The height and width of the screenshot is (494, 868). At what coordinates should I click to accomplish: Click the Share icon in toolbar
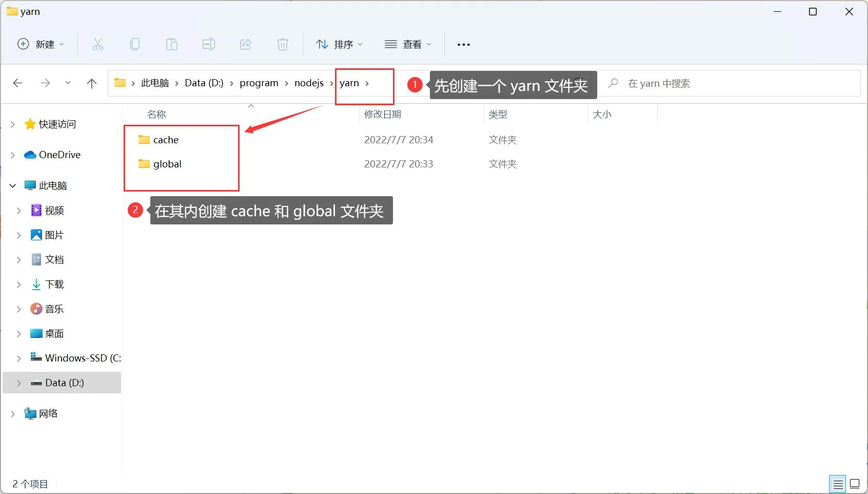point(246,45)
